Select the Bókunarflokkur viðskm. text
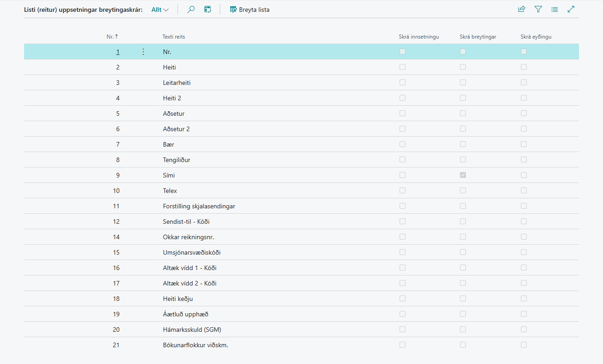The image size is (603, 364). [196, 345]
